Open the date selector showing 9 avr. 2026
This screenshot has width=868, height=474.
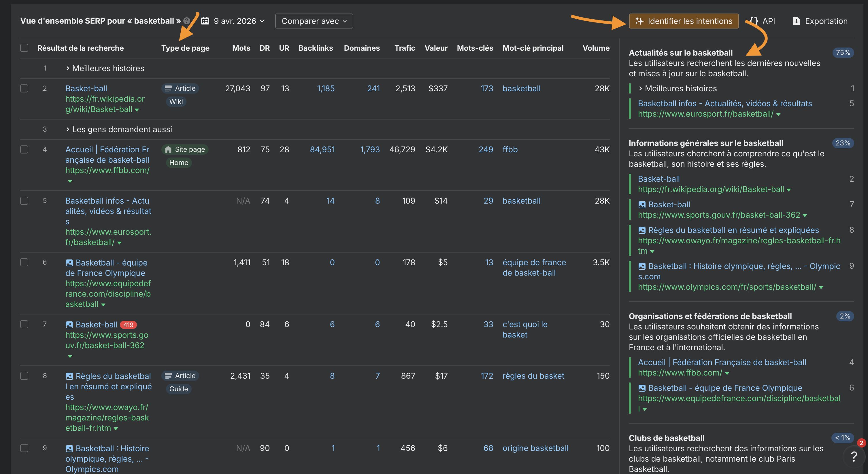[x=238, y=21]
